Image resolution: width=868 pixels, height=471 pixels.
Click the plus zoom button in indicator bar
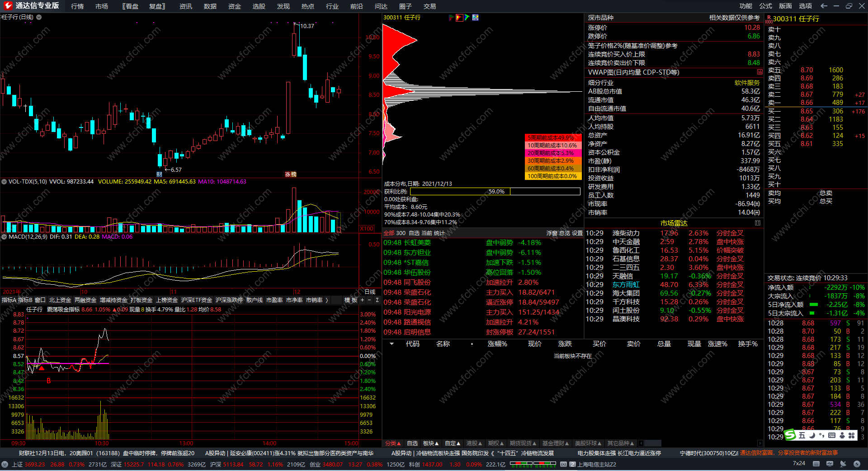point(362,300)
